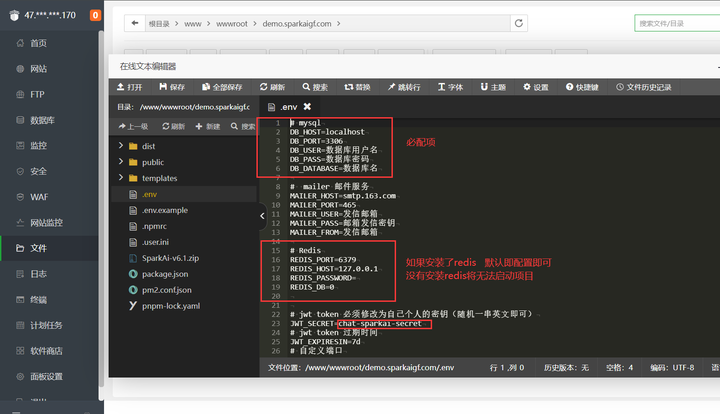Click the Save (保存) toolbar button
The image size is (720, 414).
click(176, 87)
